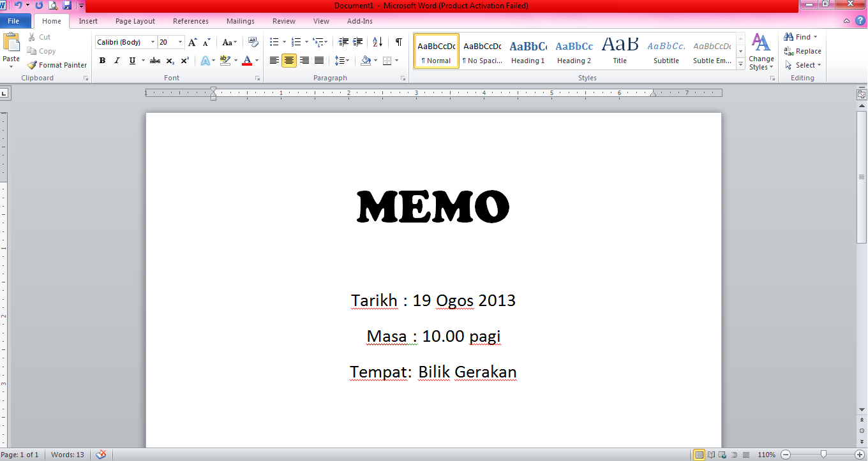This screenshot has width=868, height=461.
Task: Apply Superscript formatting
Action: (x=184, y=61)
